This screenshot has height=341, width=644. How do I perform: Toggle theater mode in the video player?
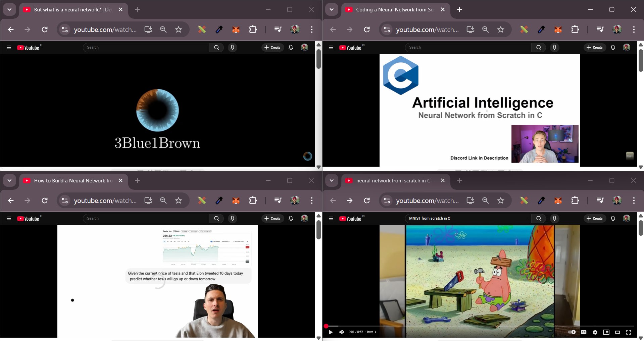point(617,332)
